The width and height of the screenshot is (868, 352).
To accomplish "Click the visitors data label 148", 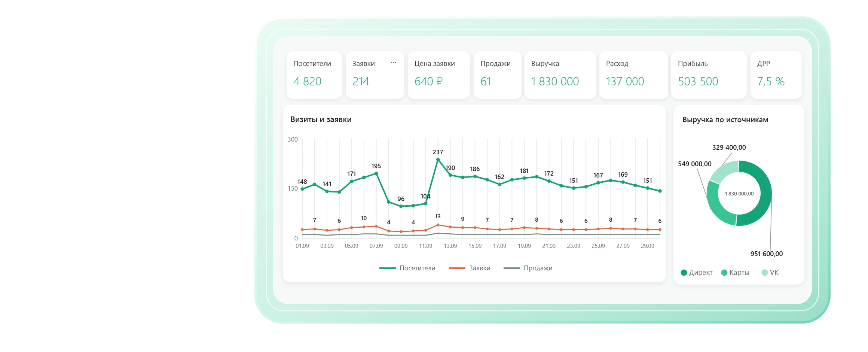I will [302, 182].
